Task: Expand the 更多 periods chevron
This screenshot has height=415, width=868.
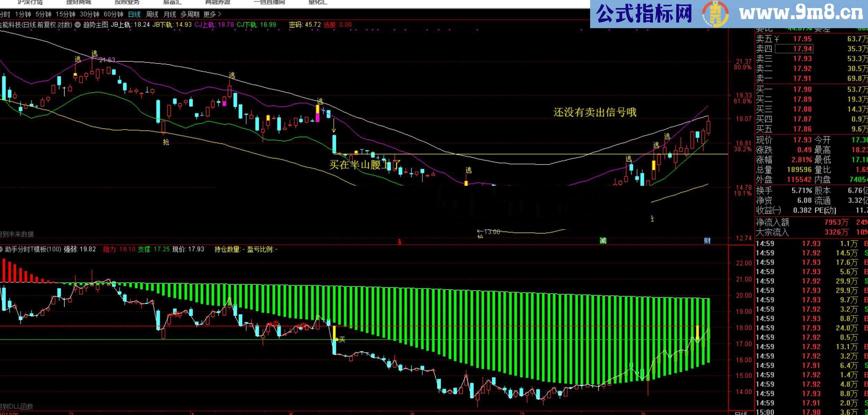Action: point(219,14)
